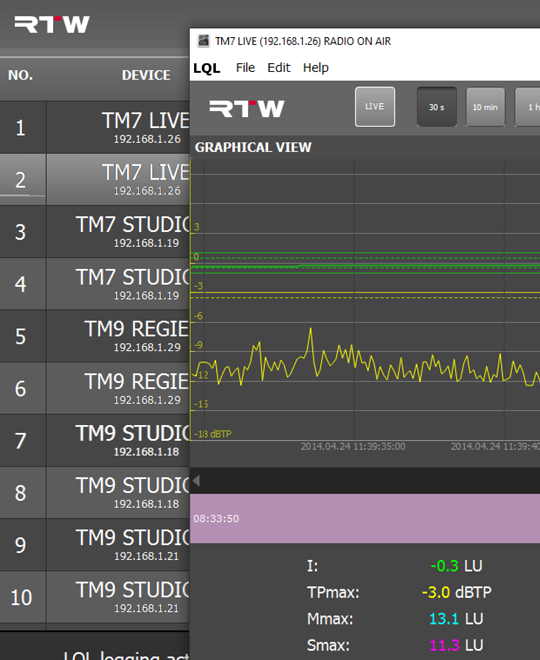Click the TM7 LIVE window title bar icon
The width and height of the screenshot is (540, 660).
pyautogui.click(x=204, y=41)
